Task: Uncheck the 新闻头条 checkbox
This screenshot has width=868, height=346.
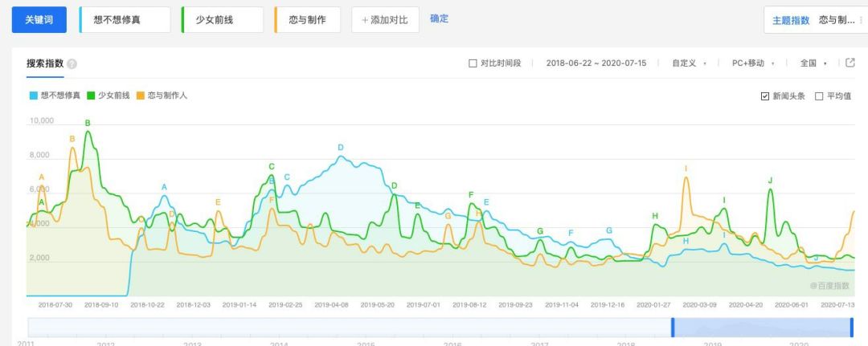Action: point(764,96)
